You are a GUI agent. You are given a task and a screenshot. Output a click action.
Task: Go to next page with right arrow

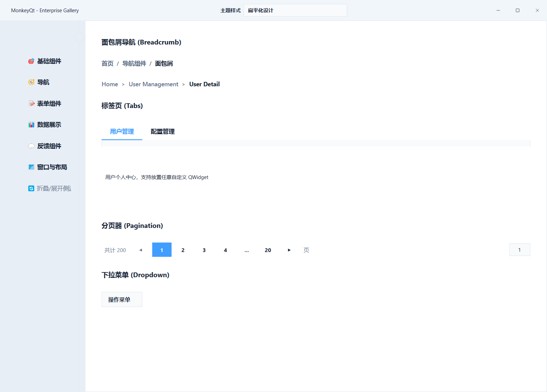[289, 250]
